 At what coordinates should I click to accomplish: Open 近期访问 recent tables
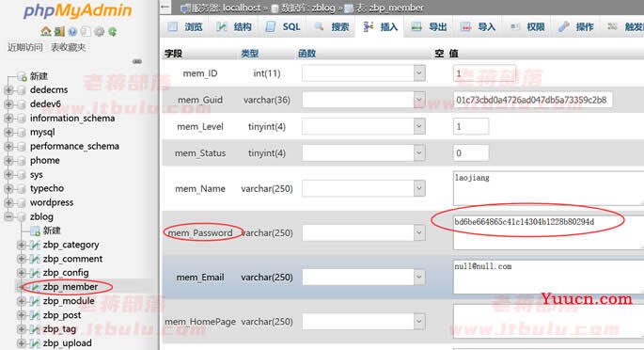(25, 47)
